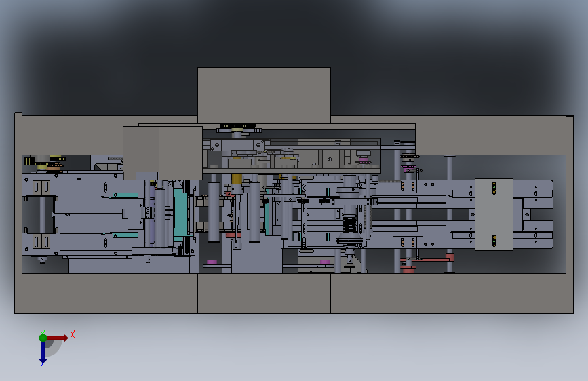Select the bottom left base panel

click(x=110, y=294)
